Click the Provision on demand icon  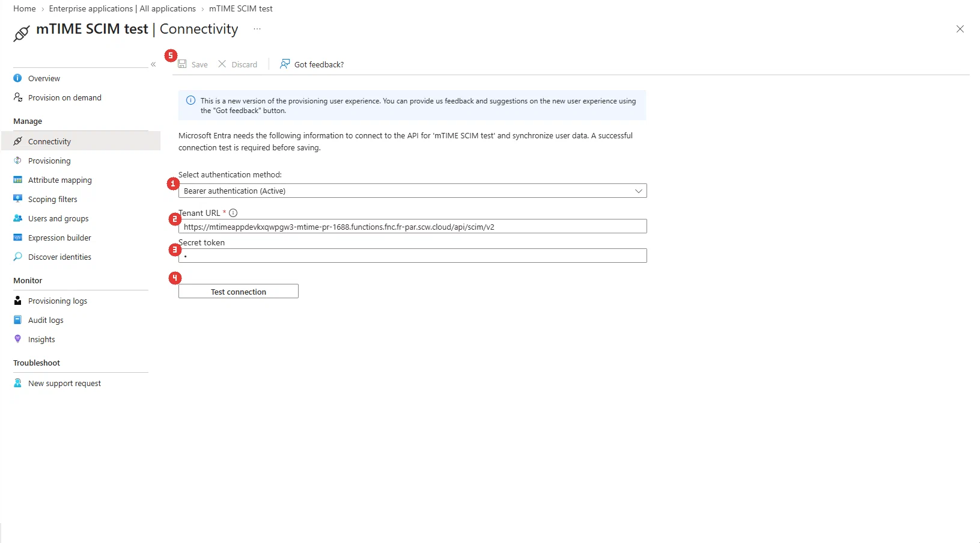pyautogui.click(x=18, y=97)
